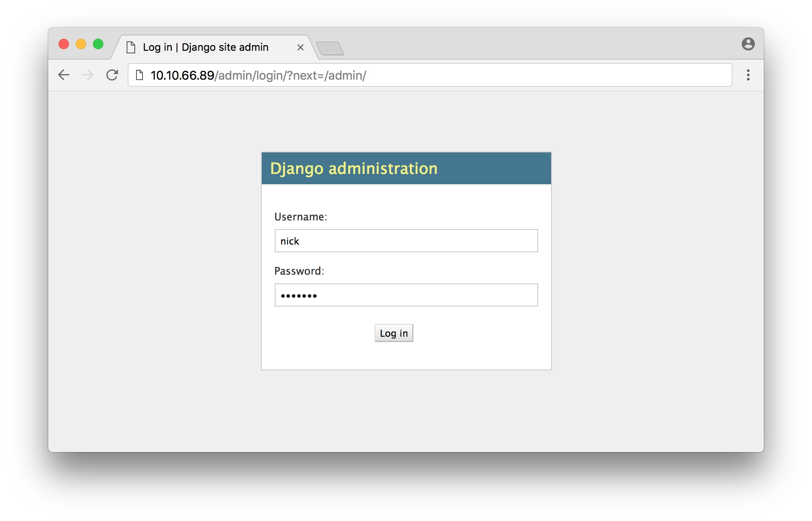Reload the Django login page
This screenshot has height=521, width=812.
click(112, 75)
